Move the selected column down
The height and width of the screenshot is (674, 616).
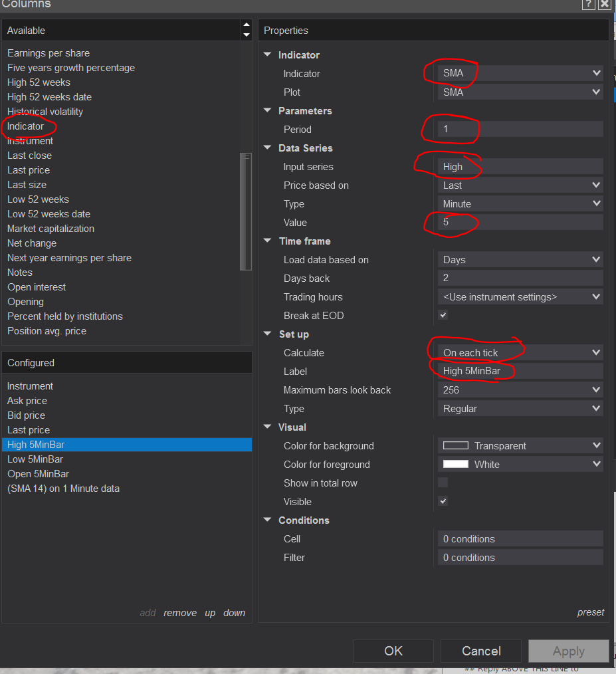click(235, 613)
